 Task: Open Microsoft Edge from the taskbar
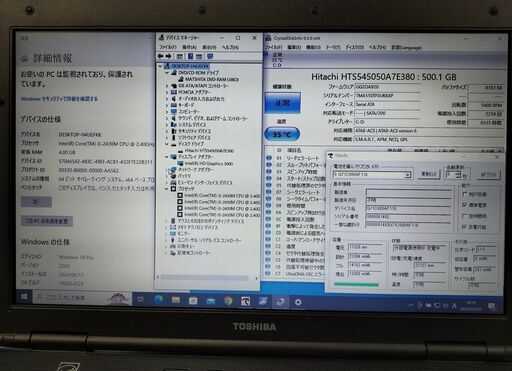click(x=159, y=300)
